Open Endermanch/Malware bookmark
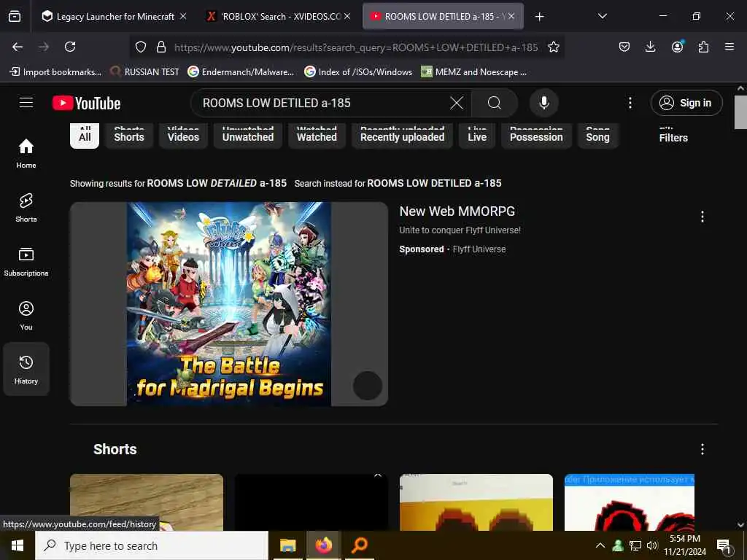 tap(241, 72)
